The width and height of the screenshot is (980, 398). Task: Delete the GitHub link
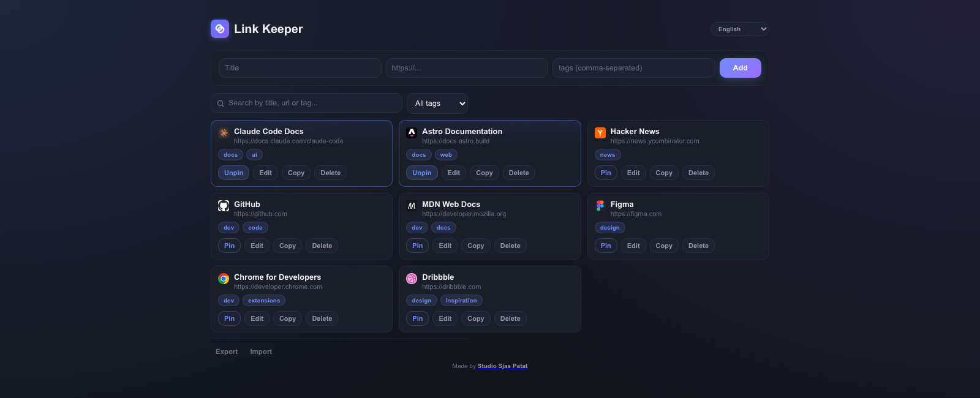pyautogui.click(x=322, y=246)
